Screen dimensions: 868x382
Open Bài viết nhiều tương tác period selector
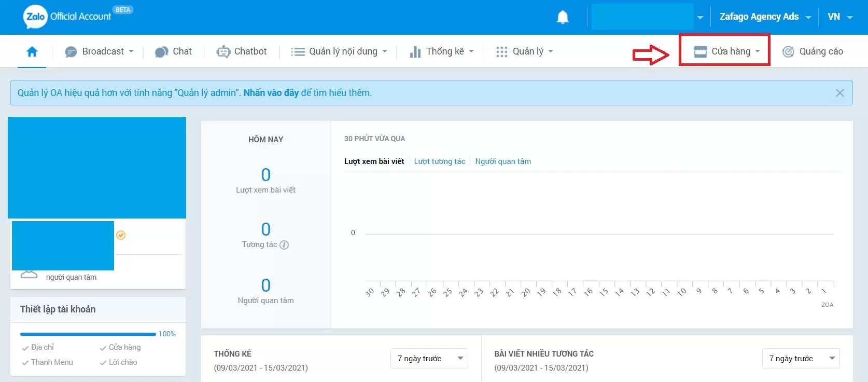[801, 358]
